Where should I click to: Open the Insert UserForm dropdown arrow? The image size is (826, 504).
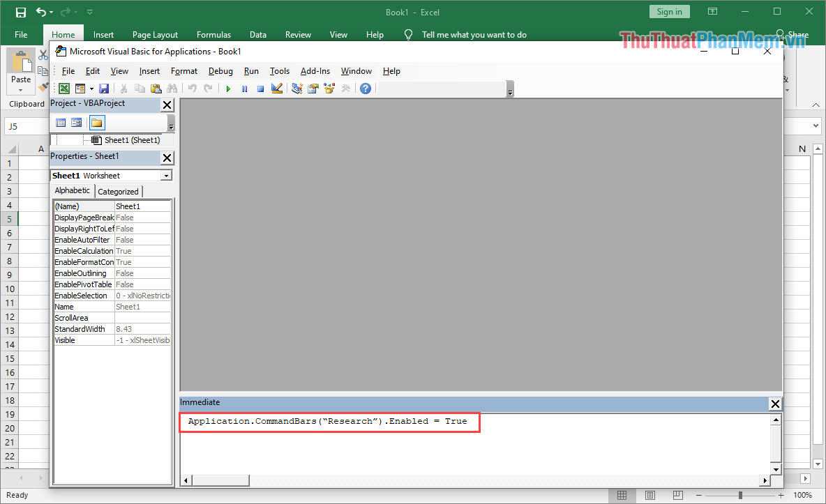93,88
